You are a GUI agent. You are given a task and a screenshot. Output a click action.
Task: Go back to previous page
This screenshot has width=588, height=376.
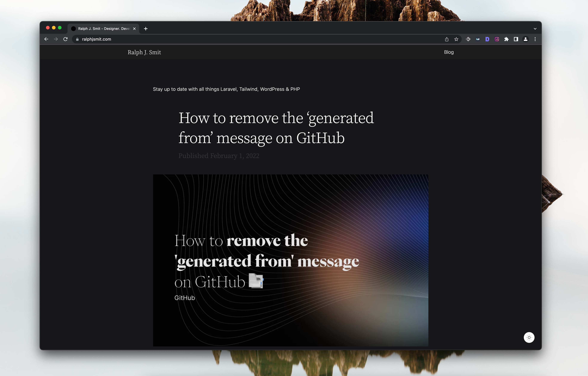tap(46, 39)
